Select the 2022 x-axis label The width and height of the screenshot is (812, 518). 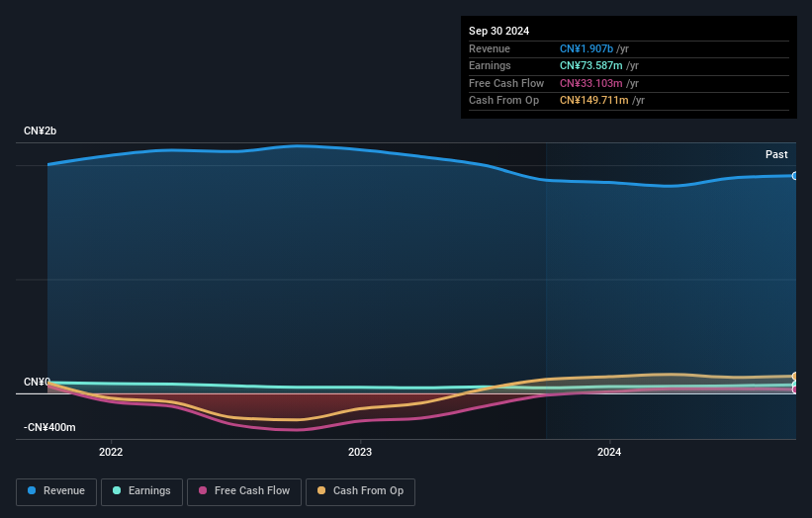(111, 453)
